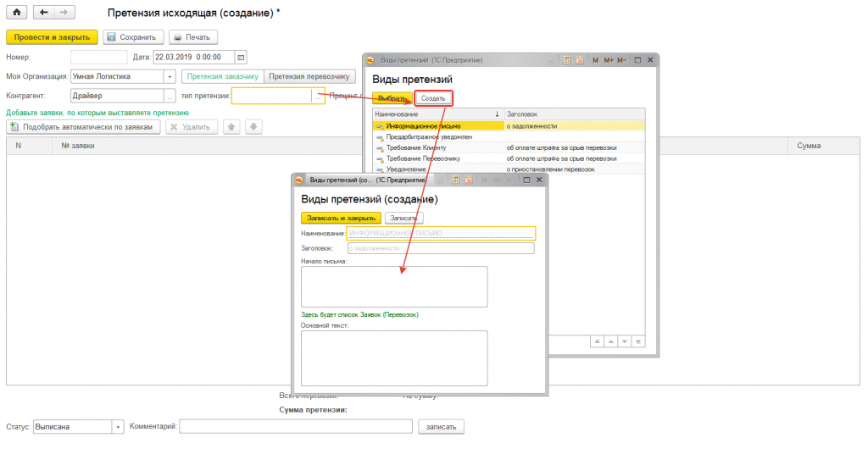The height and width of the screenshot is (460, 868).
Task: Expand the Моя Организация dropdown
Action: click(170, 76)
